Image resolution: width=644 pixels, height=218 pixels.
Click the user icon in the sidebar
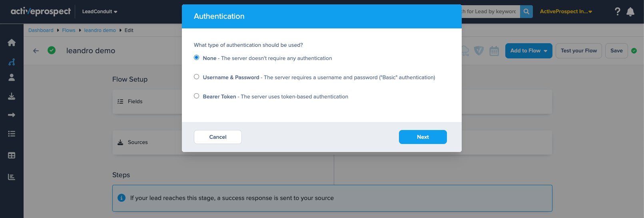click(12, 77)
